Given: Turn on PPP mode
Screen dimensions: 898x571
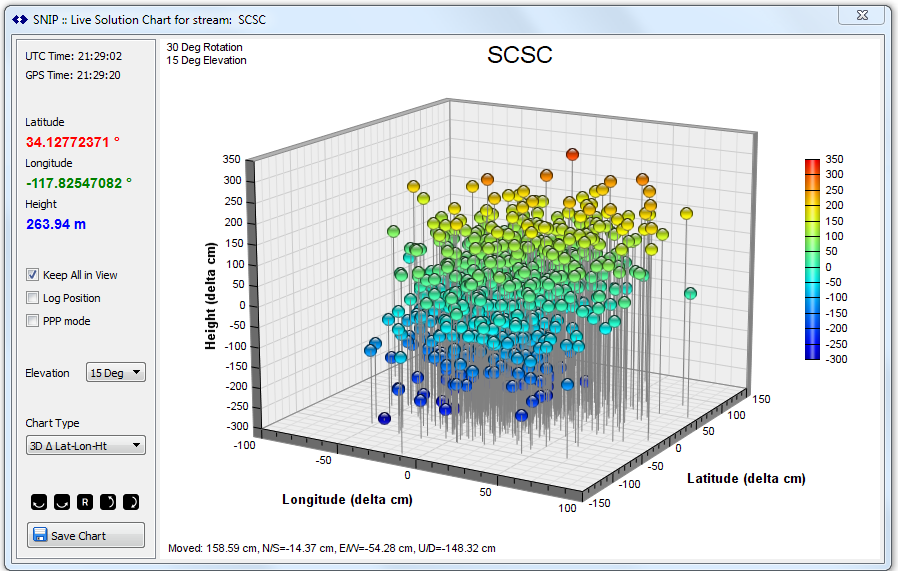Looking at the screenshot, I should (33, 321).
